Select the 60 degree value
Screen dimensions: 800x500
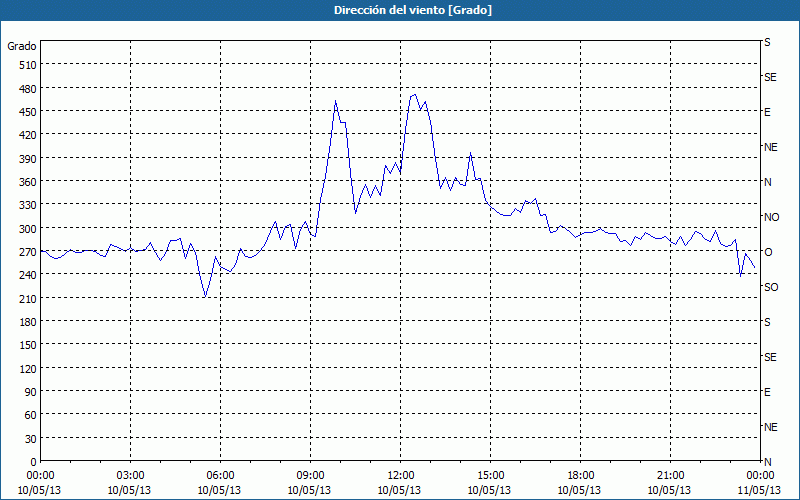tap(31, 415)
